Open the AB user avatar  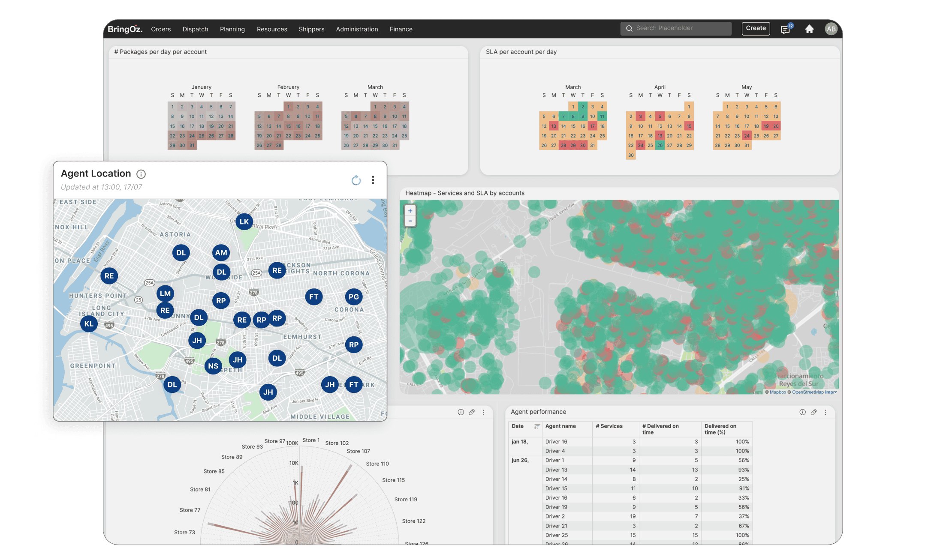pos(831,29)
